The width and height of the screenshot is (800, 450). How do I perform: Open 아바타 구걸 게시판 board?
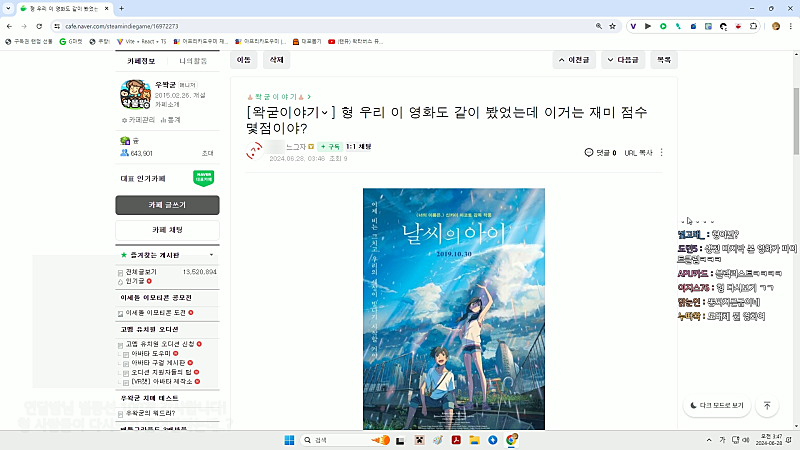(158, 363)
